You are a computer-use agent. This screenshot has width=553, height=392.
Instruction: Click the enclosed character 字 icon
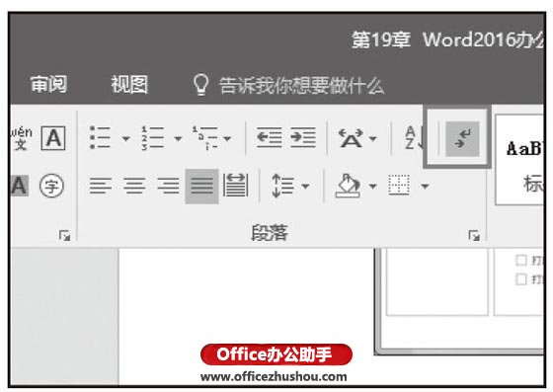pyautogui.click(x=51, y=186)
